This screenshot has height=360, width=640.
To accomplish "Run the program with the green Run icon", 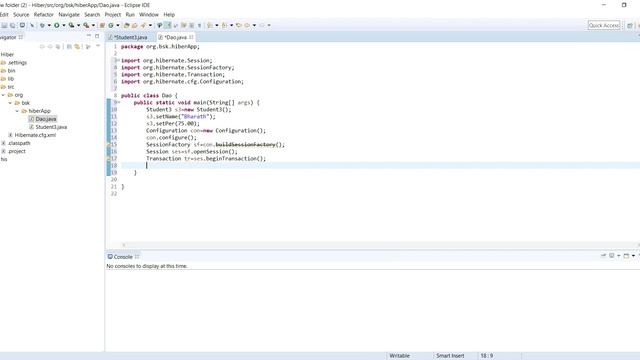I will click(57, 25).
